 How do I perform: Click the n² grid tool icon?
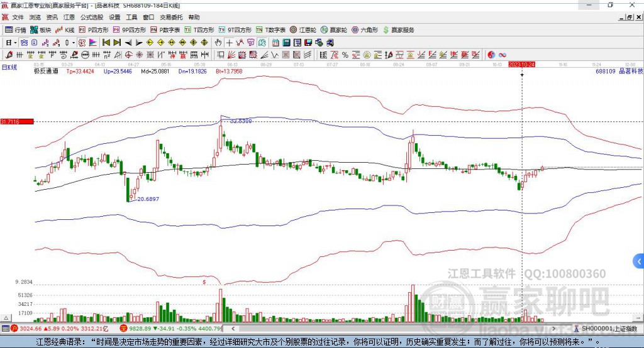pos(106,55)
